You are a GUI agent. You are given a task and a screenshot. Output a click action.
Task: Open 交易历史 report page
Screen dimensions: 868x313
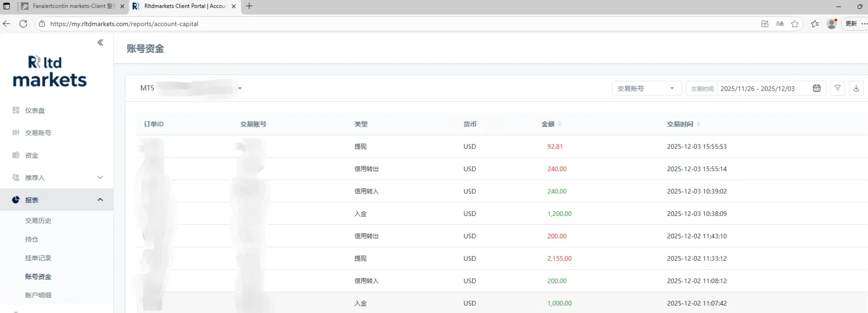pos(38,221)
